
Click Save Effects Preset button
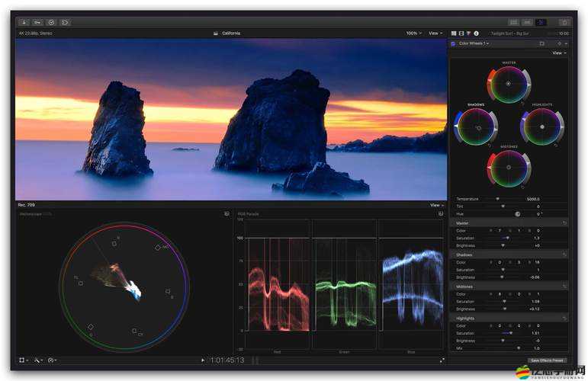[547, 360]
